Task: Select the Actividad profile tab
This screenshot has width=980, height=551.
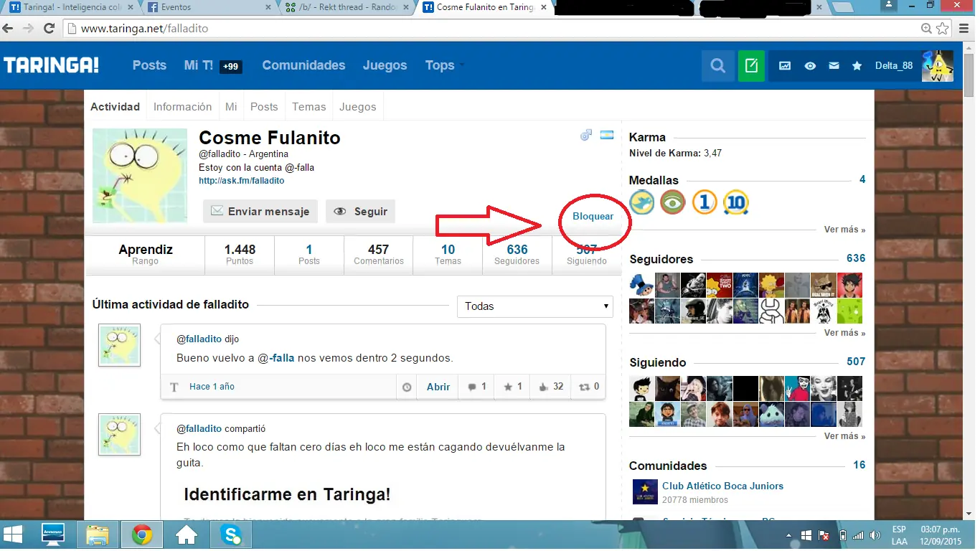Action: point(115,107)
